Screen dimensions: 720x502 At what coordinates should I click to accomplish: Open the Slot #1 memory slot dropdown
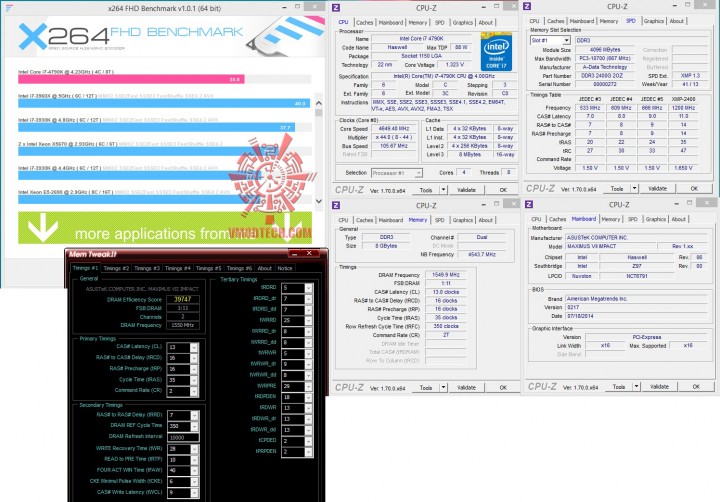pos(567,40)
